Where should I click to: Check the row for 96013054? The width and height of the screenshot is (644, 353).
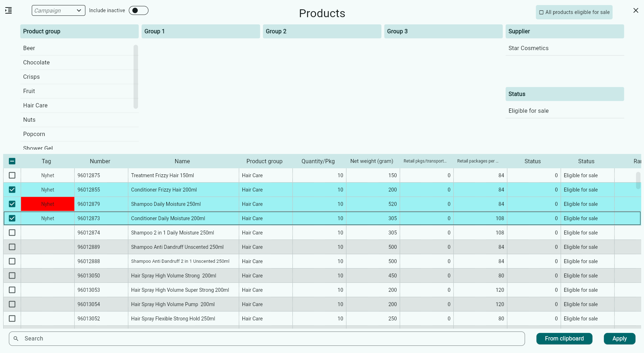tap(12, 304)
